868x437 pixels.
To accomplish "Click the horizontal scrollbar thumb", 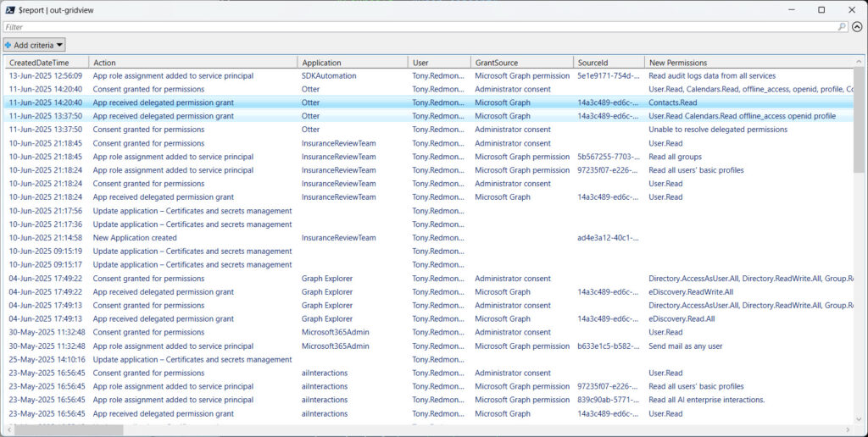I will tap(69, 430).
